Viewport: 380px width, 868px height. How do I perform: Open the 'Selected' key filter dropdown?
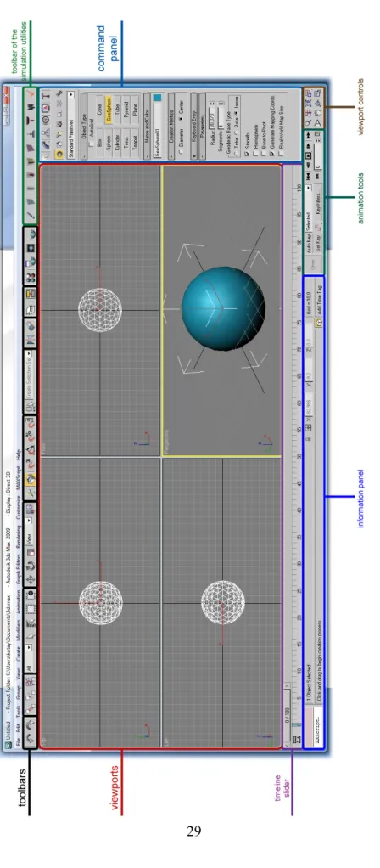(x=309, y=207)
